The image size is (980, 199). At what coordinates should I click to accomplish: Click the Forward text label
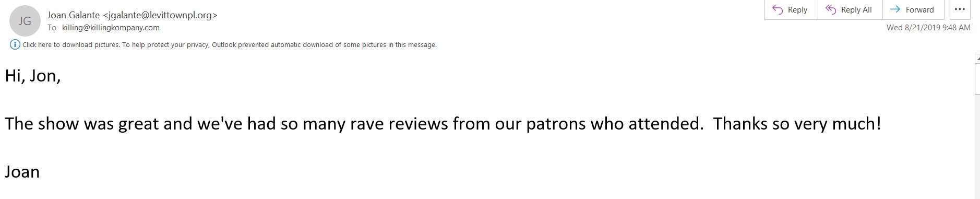pyautogui.click(x=919, y=9)
